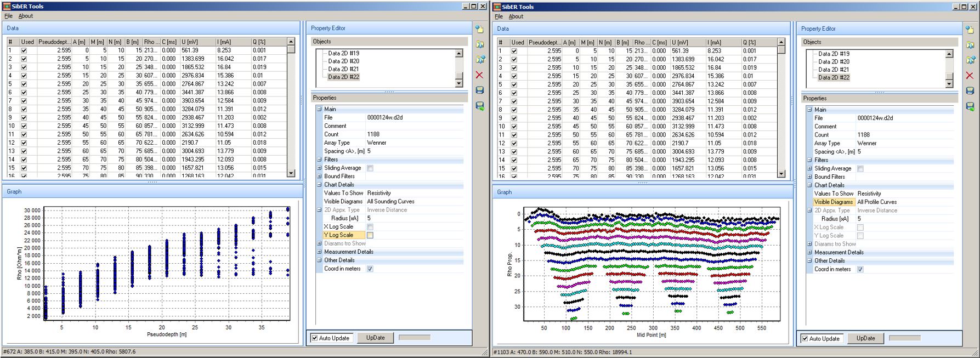
Task: Enable X Log Scale in left window
Action: tap(370, 226)
